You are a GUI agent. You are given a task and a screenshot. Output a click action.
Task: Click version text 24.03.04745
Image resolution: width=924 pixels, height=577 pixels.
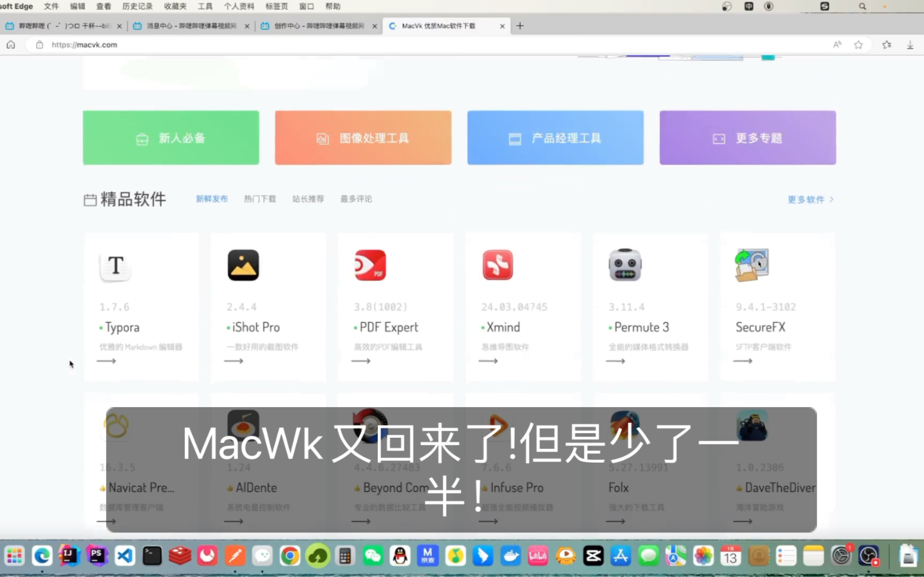[x=514, y=307]
